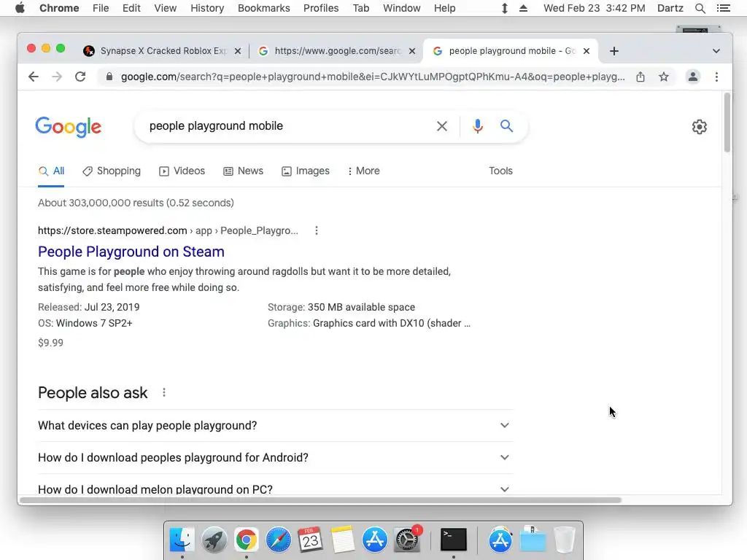Click the Google logo
Viewport: 747px width, 560px height.
click(68, 127)
